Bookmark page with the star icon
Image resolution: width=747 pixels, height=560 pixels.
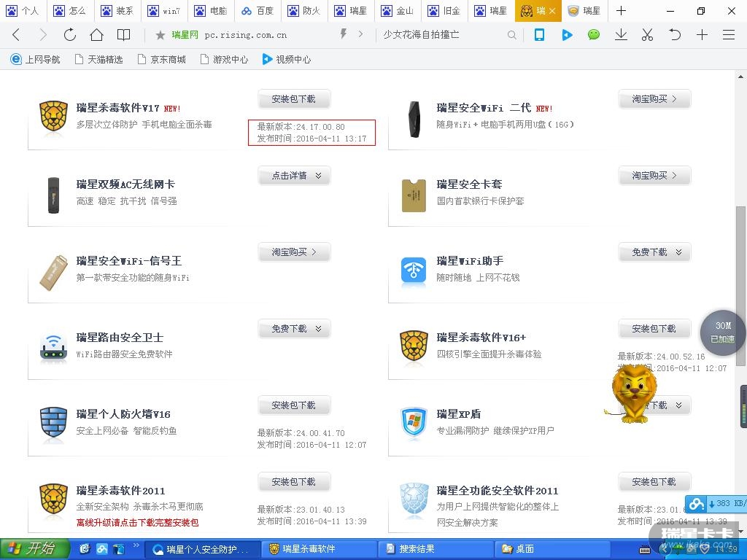(160, 35)
